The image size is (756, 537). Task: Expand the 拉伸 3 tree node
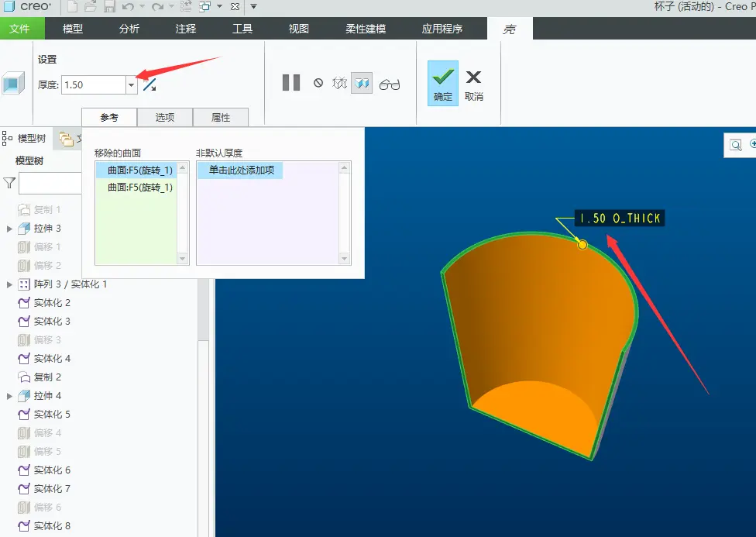point(9,229)
